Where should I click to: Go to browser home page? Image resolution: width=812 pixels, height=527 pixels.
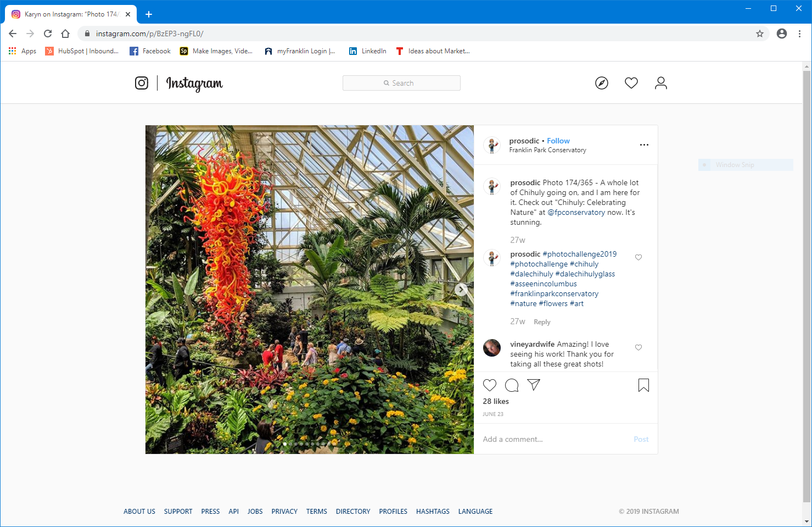click(65, 34)
